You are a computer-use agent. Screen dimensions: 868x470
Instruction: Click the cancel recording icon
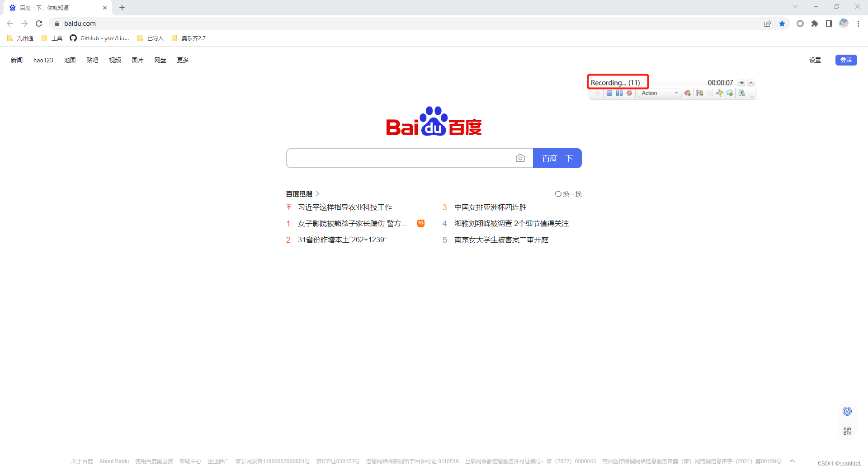point(629,93)
